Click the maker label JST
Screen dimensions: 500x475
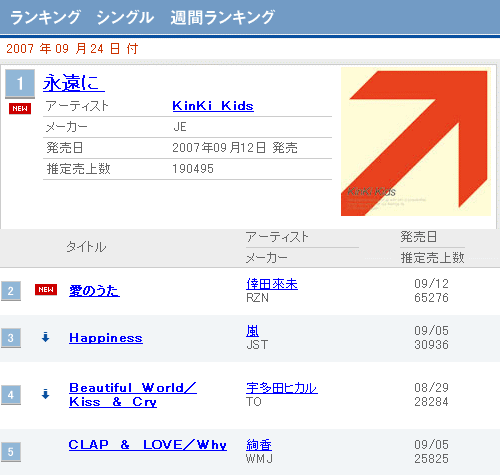coord(257,345)
